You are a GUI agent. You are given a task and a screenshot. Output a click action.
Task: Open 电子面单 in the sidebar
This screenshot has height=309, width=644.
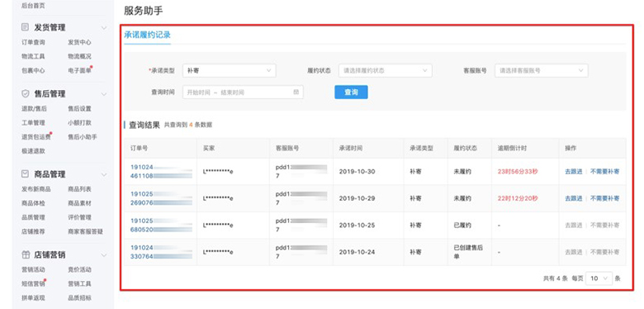click(x=79, y=70)
